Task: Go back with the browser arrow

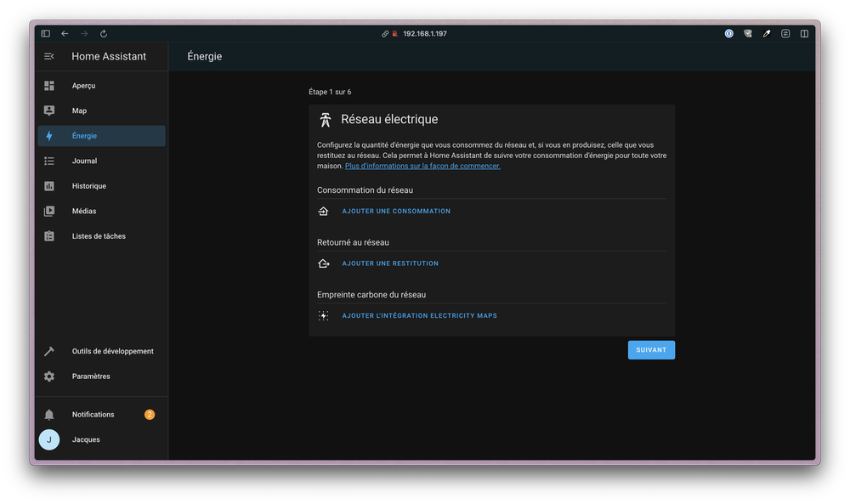Action: coord(65,34)
